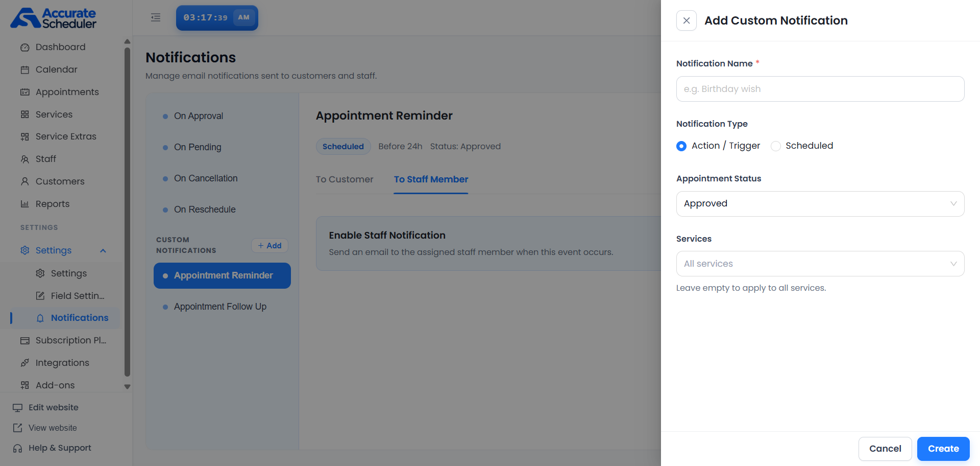
Task: Open Service Extras icon in sidebar
Action: click(24, 137)
